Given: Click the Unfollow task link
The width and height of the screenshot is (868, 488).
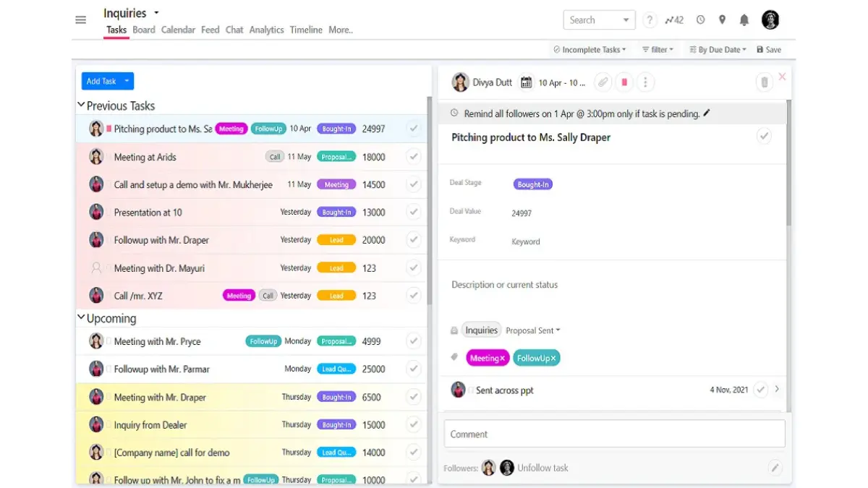Looking at the screenshot, I should [x=542, y=468].
